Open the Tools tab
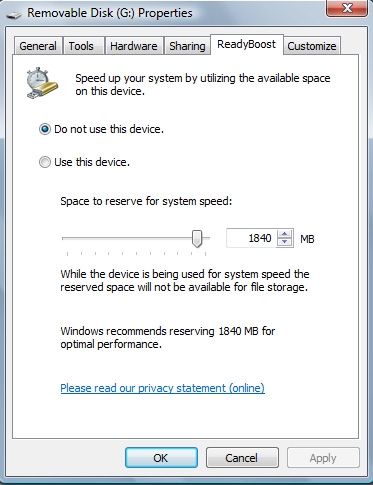Screen dimensions: 373x485 [81, 46]
